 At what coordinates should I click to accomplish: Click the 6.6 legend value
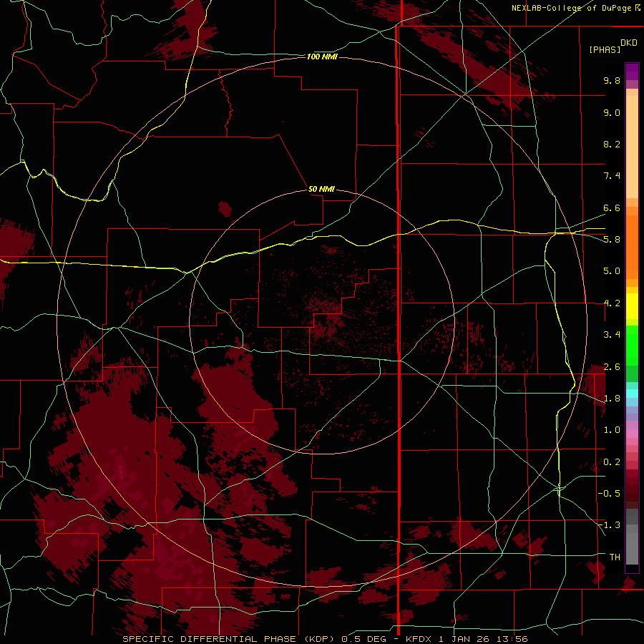[612, 208]
